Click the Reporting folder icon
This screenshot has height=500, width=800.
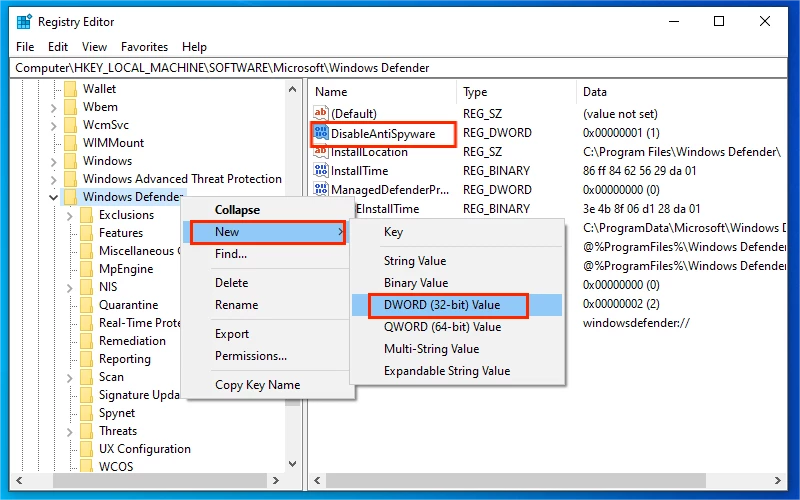86,359
